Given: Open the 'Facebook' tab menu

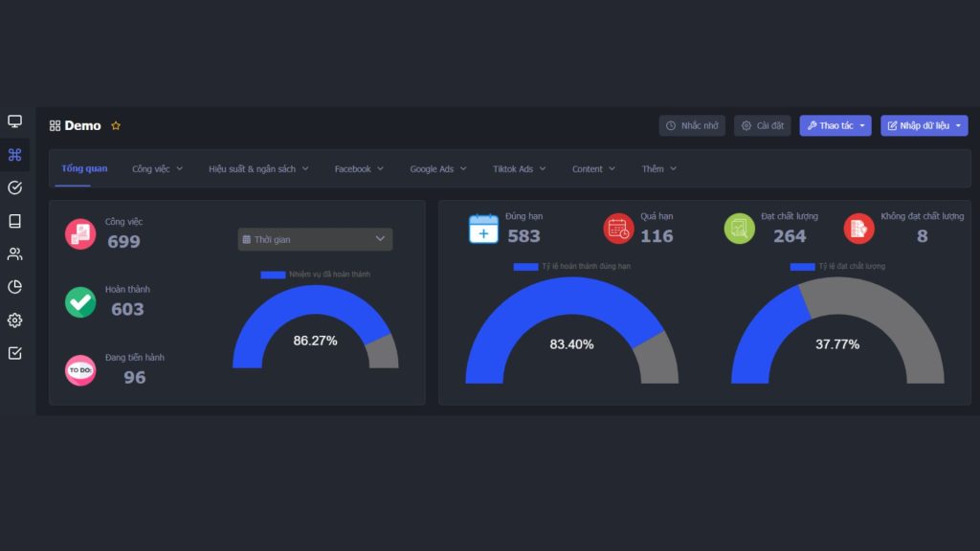Looking at the screenshot, I should click(x=359, y=169).
